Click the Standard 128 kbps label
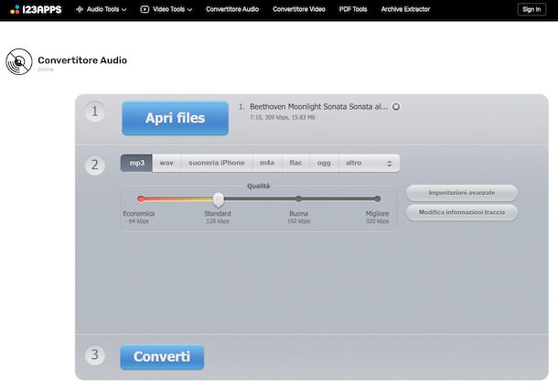This screenshot has height=392, width=558. pos(218,217)
